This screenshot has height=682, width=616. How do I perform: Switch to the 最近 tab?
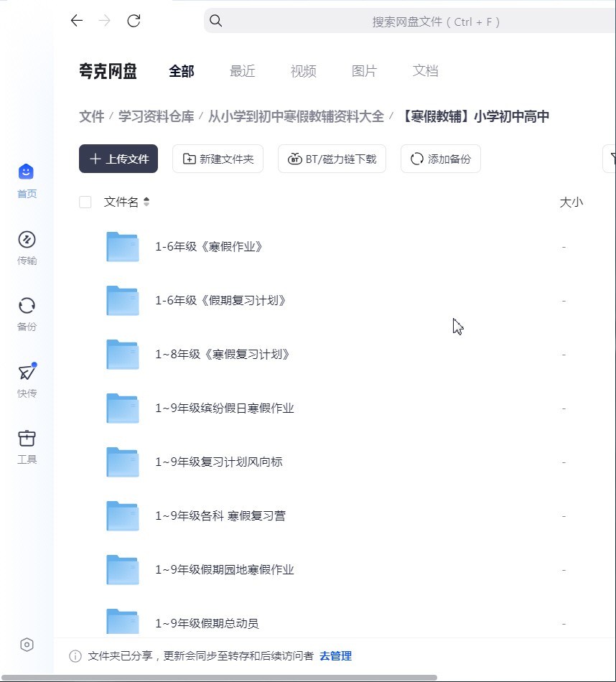(x=243, y=71)
